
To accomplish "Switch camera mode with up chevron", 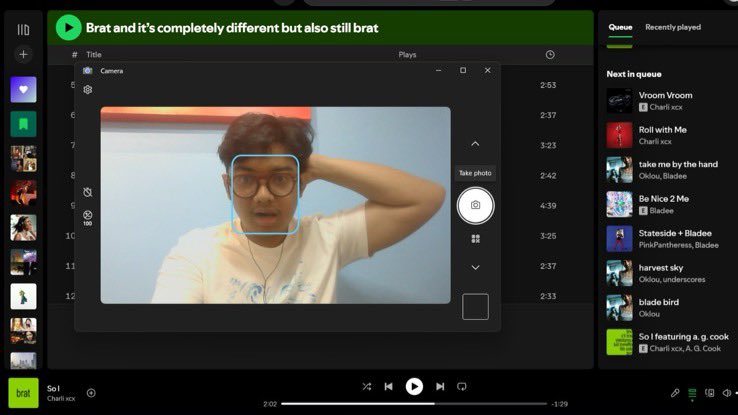I will [x=475, y=144].
